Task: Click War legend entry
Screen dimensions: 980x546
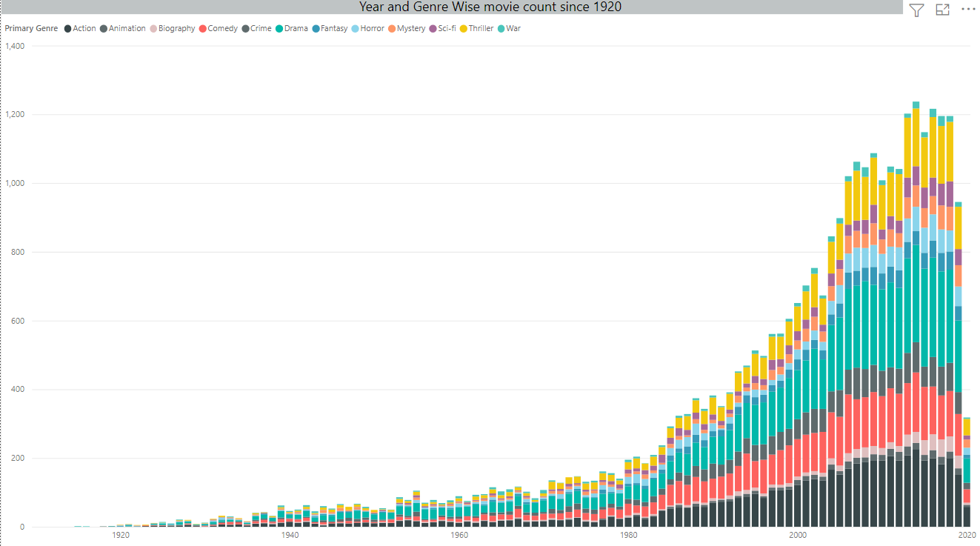Action: [x=509, y=28]
